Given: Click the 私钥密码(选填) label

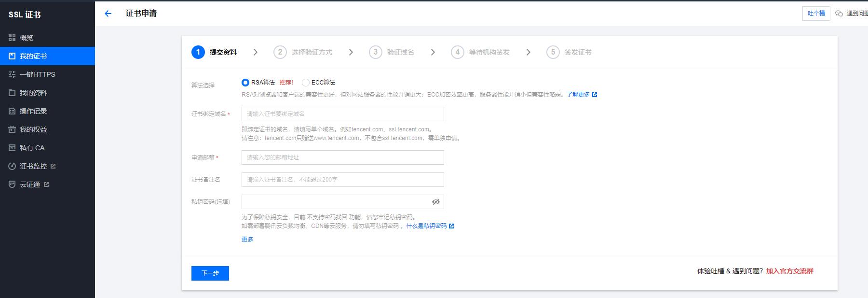Looking at the screenshot, I should pyautogui.click(x=211, y=202).
